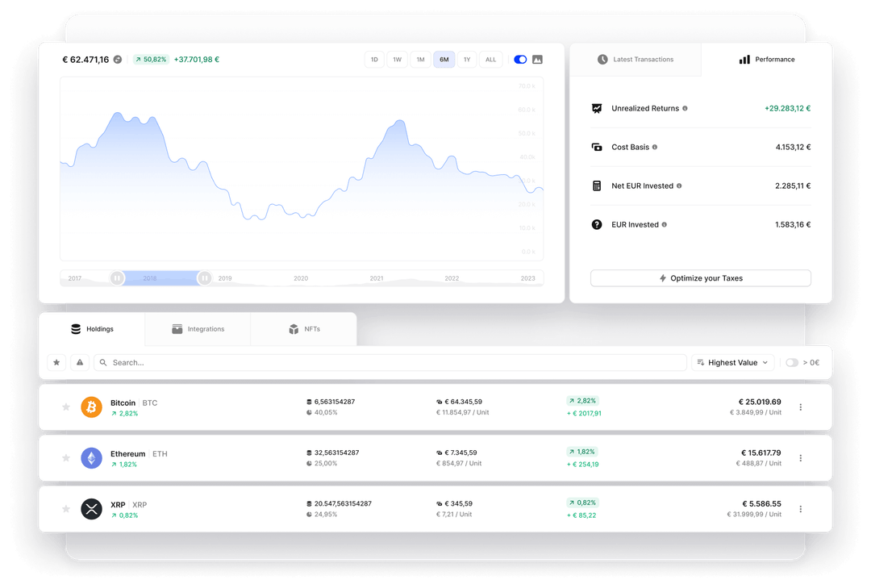Click the Bitcoin coin logo icon

92,407
